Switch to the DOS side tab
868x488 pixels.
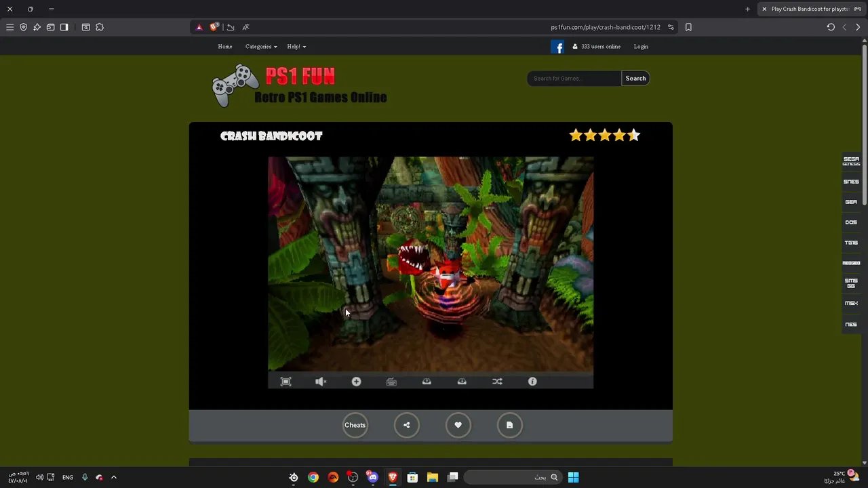click(x=851, y=222)
